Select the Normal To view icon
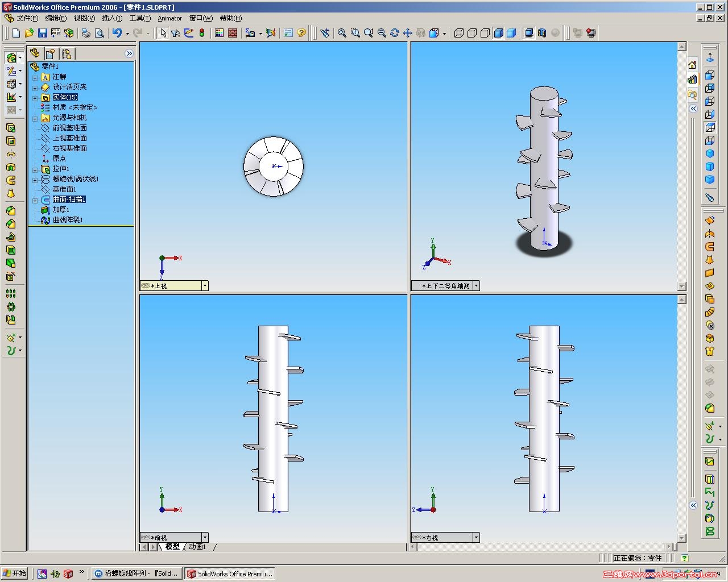The width and height of the screenshot is (728, 582). 710,58
